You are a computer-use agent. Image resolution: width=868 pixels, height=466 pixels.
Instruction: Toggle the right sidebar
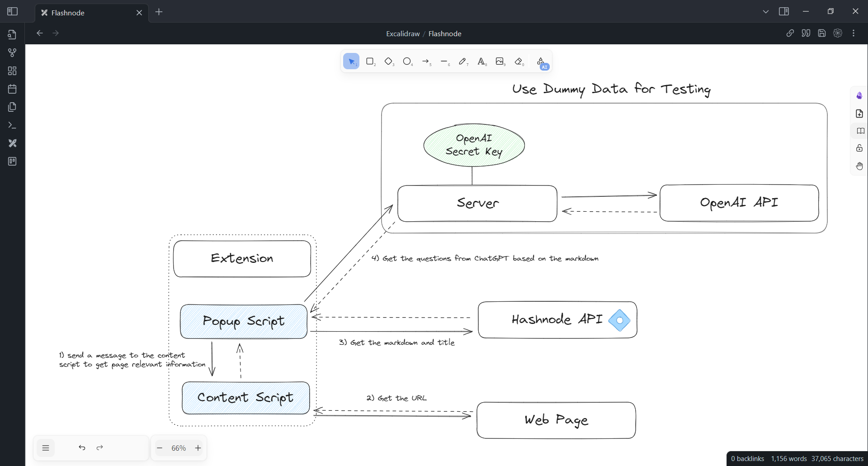[x=784, y=12]
